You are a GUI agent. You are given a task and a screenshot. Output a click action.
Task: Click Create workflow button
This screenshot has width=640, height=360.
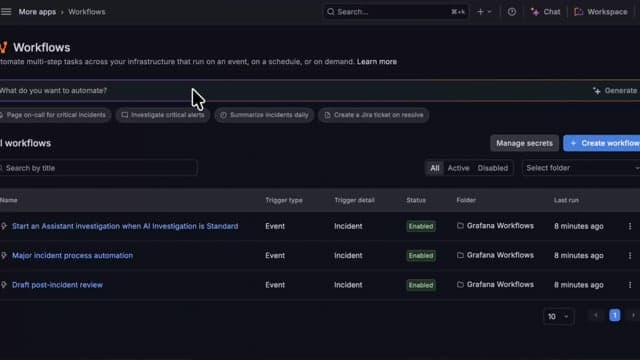pos(602,143)
